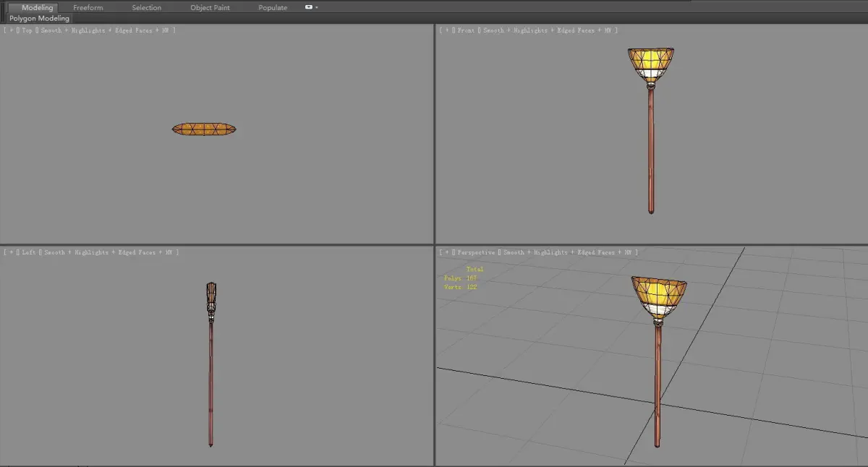Open the Perspective viewport plus menu
Screen dimensions: 868x467
446,252
